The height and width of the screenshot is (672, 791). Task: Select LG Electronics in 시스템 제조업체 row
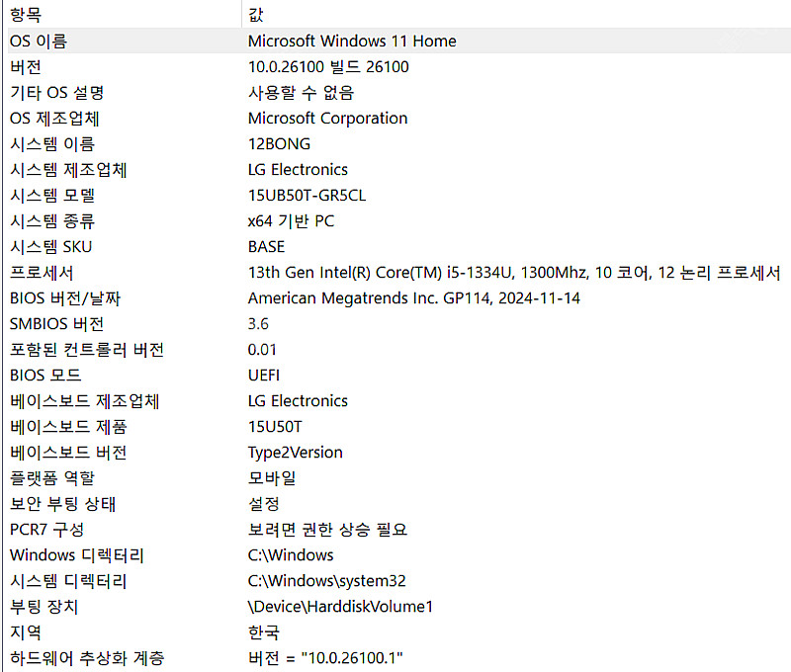click(299, 169)
